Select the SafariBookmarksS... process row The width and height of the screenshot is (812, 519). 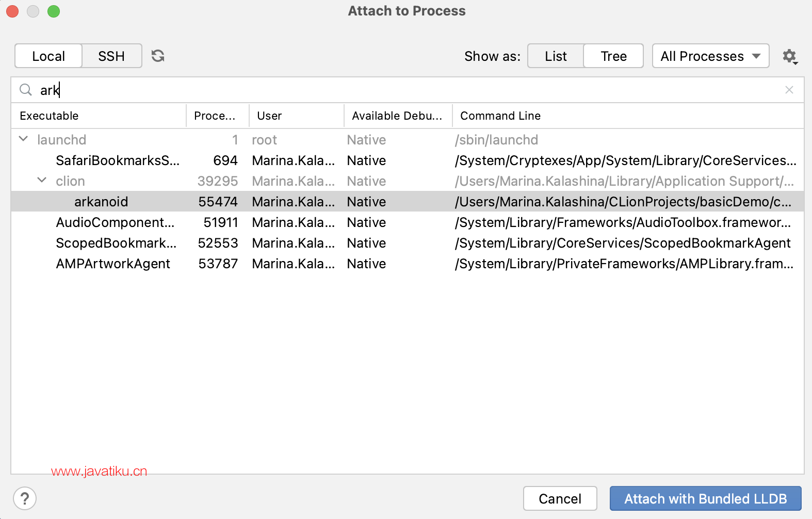tap(408, 160)
